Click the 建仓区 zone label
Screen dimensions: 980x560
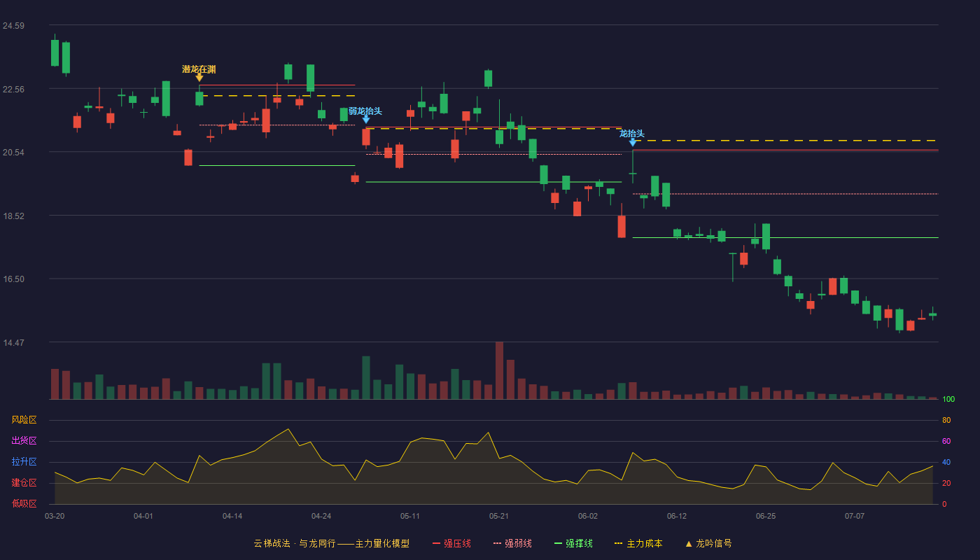point(24,483)
